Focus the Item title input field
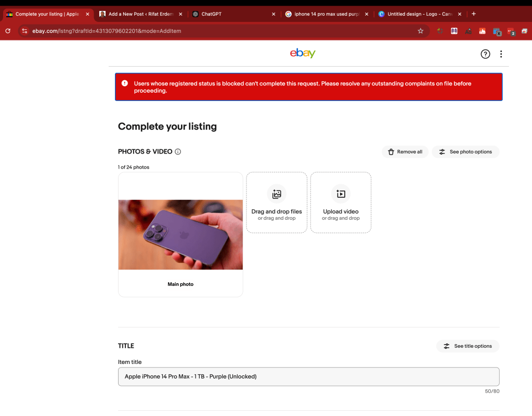Viewport: 532px width, 416px height. [309, 376]
